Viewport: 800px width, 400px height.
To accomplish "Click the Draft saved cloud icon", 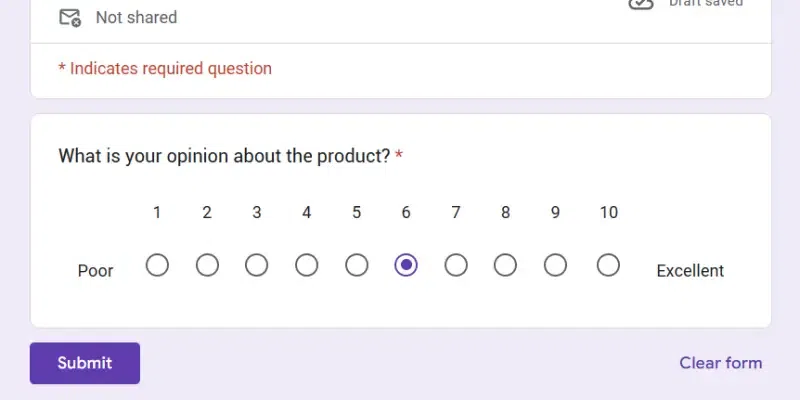I will click(x=641, y=4).
